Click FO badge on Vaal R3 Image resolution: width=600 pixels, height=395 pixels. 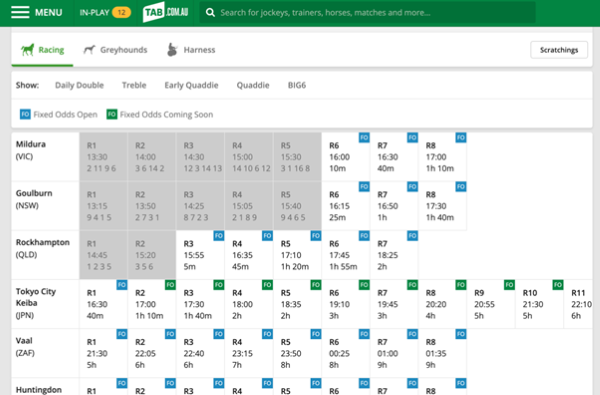click(x=218, y=334)
